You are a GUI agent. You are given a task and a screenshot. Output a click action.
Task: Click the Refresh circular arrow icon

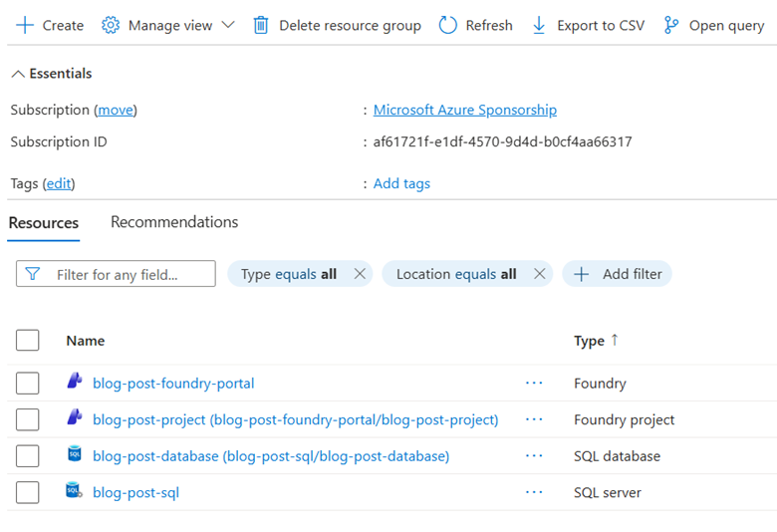click(447, 25)
